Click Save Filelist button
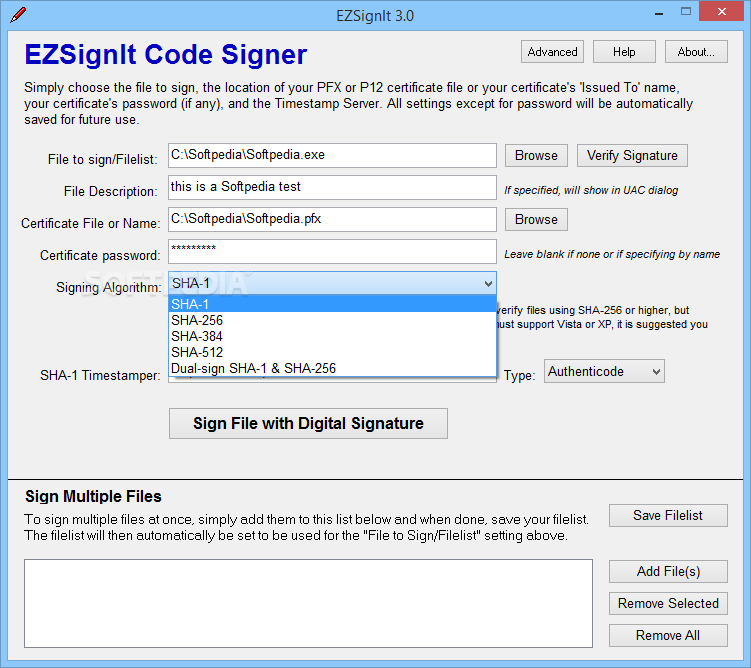 pyautogui.click(x=668, y=515)
